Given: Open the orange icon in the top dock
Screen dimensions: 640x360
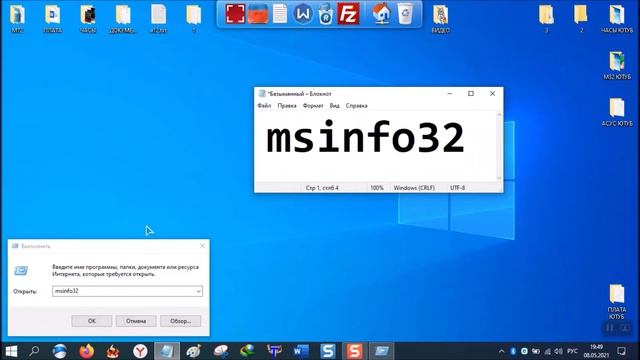Looking at the screenshot, I should click(x=258, y=13).
